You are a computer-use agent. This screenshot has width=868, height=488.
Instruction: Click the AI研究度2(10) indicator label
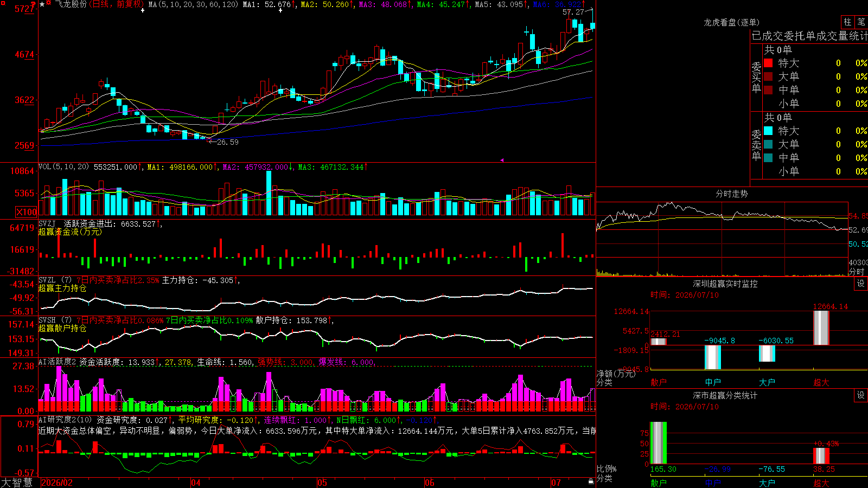66,420
